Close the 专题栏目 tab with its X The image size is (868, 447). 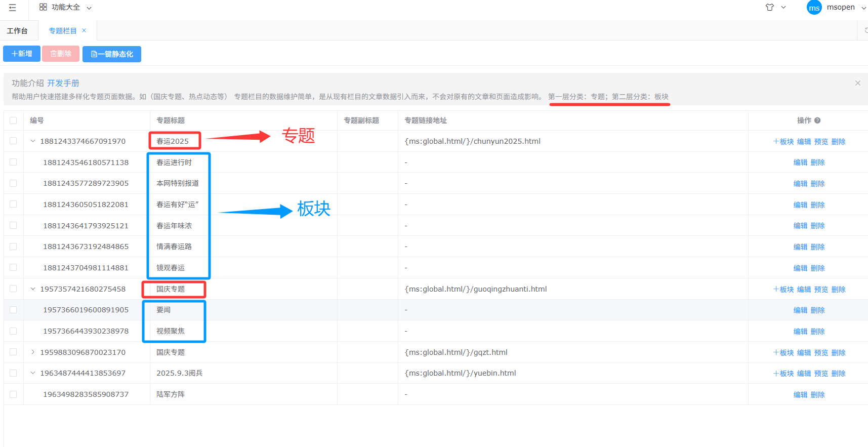(x=84, y=30)
